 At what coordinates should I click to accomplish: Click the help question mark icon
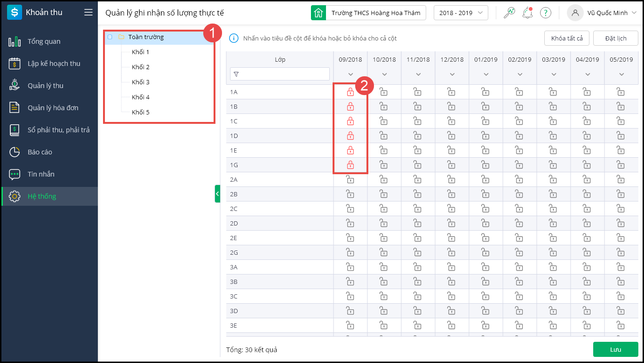(545, 13)
